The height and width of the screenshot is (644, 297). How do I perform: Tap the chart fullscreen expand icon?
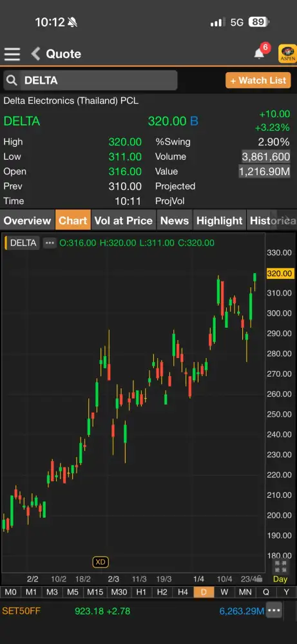[280, 566]
